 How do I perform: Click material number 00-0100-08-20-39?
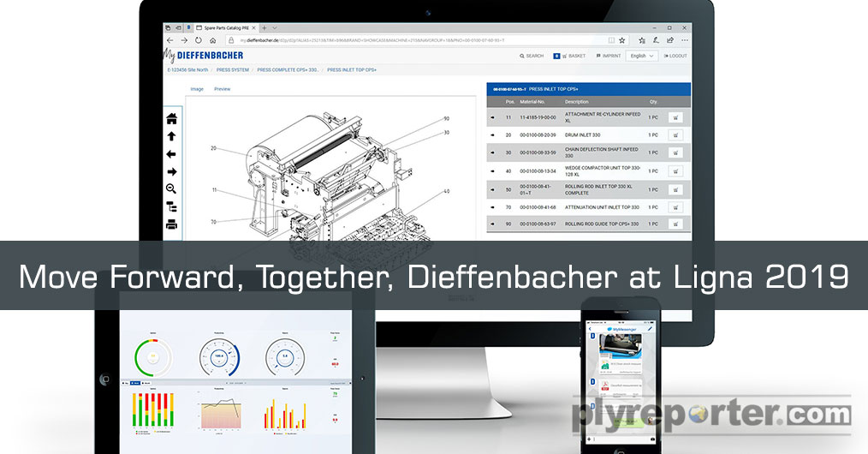pyautogui.click(x=538, y=135)
